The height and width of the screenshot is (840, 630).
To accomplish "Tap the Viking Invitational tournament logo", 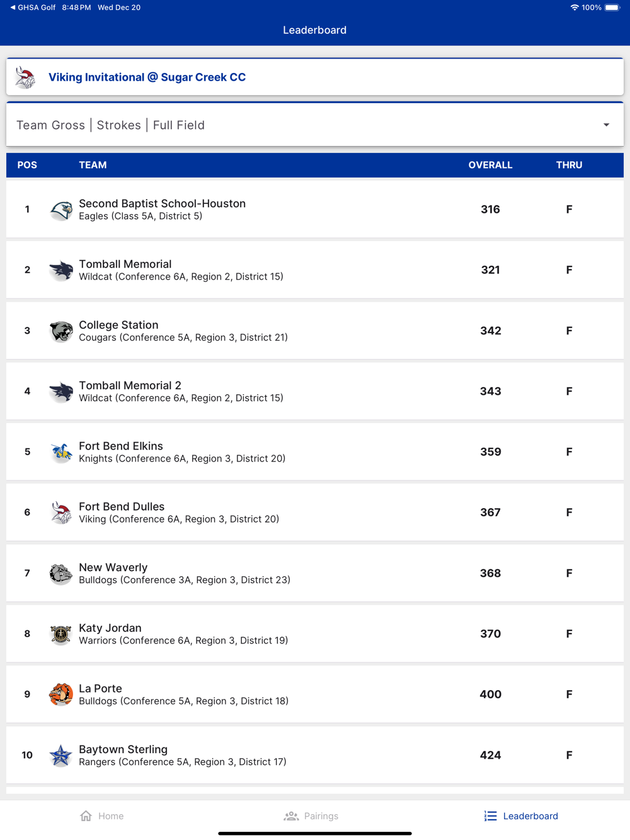I will click(26, 77).
